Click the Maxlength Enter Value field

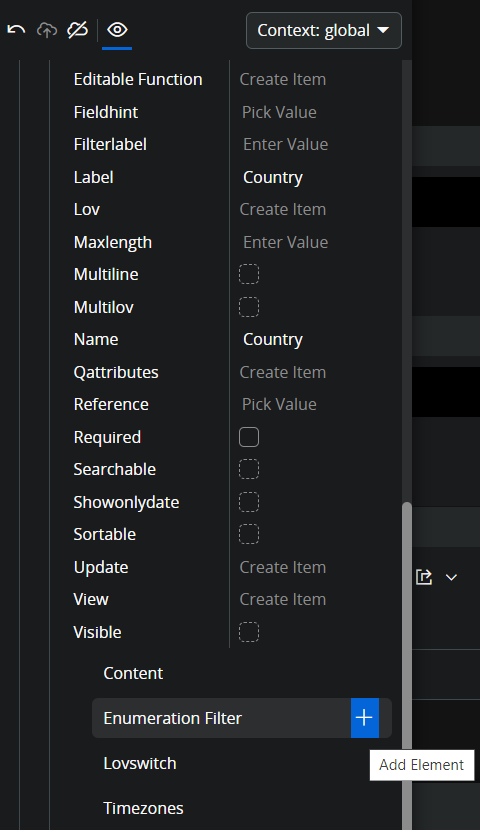[x=286, y=242]
